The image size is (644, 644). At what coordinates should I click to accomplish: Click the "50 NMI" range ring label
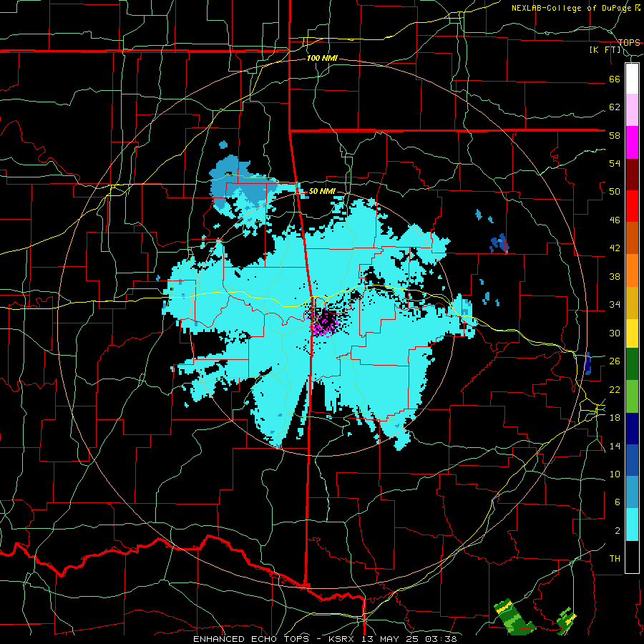322,191
